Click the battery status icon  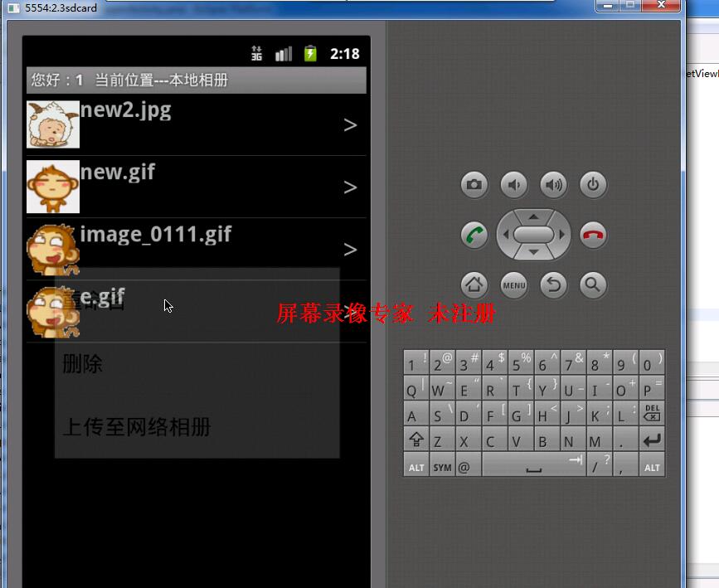tap(310, 53)
